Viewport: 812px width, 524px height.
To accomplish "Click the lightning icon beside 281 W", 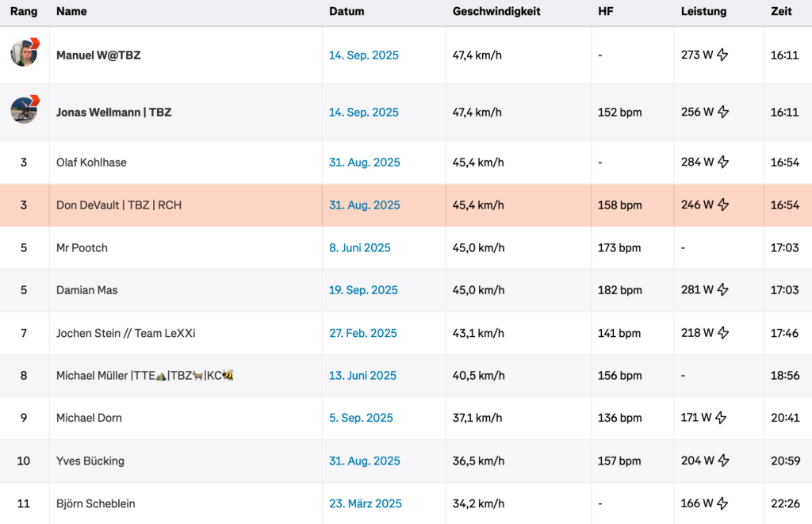I will tap(722, 290).
